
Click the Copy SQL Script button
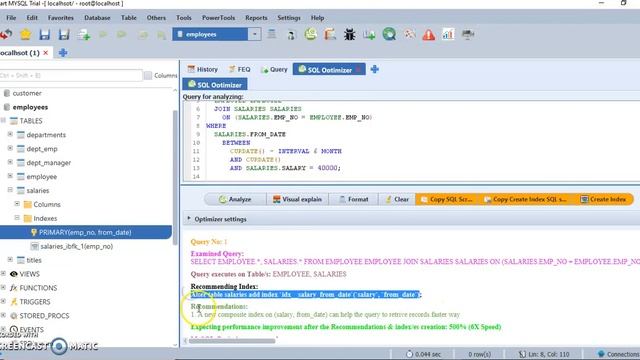tap(447, 199)
